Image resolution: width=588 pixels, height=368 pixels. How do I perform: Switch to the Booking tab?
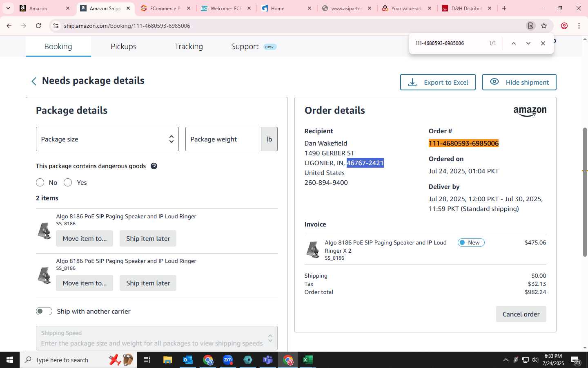pyautogui.click(x=58, y=47)
